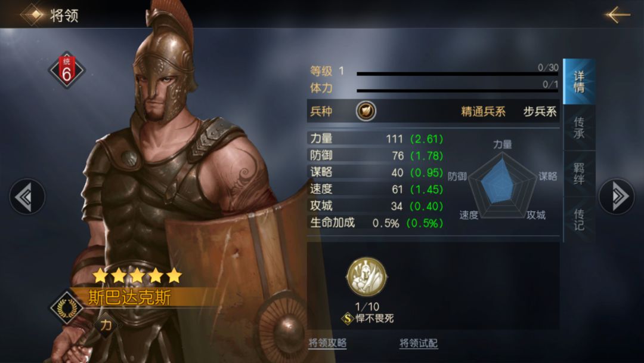Click the golden back arrow icon

pyautogui.click(x=618, y=14)
